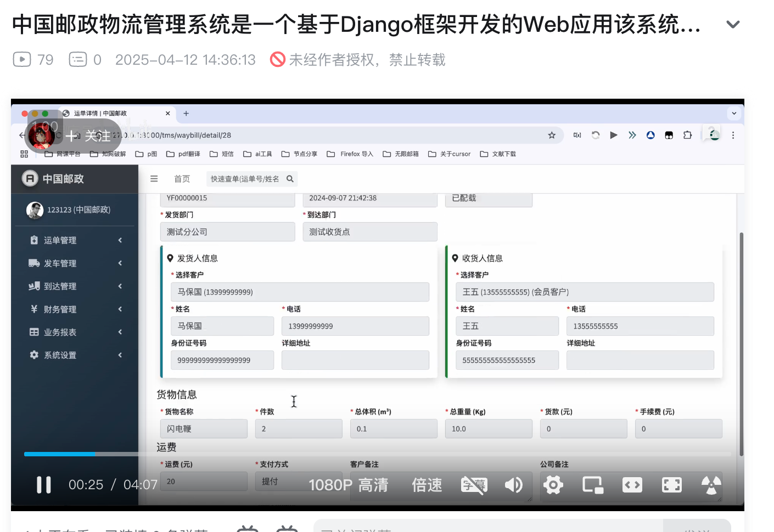Expand 业务报表 menu

75,332
